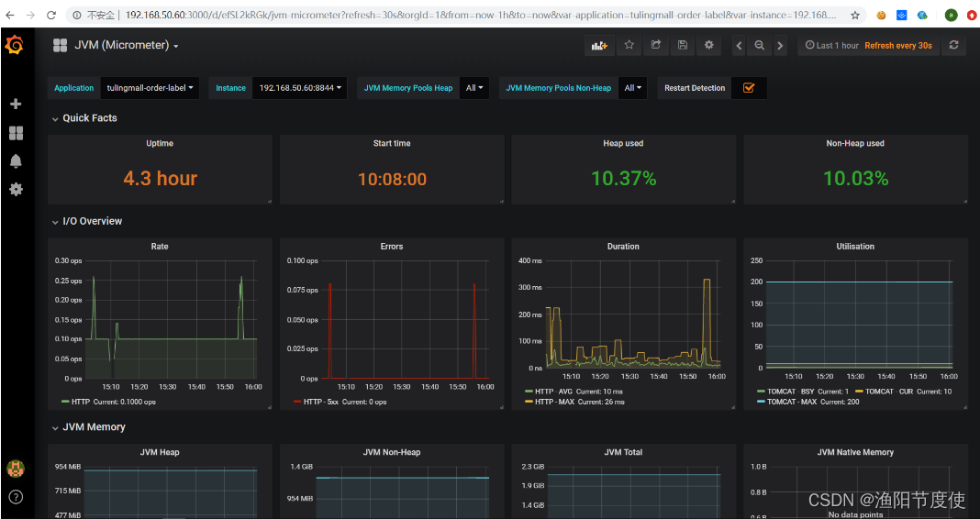This screenshot has height=519, width=980.
Task: Open JVM Memory Pools Non-Heap All dropdown
Action: coord(633,88)
